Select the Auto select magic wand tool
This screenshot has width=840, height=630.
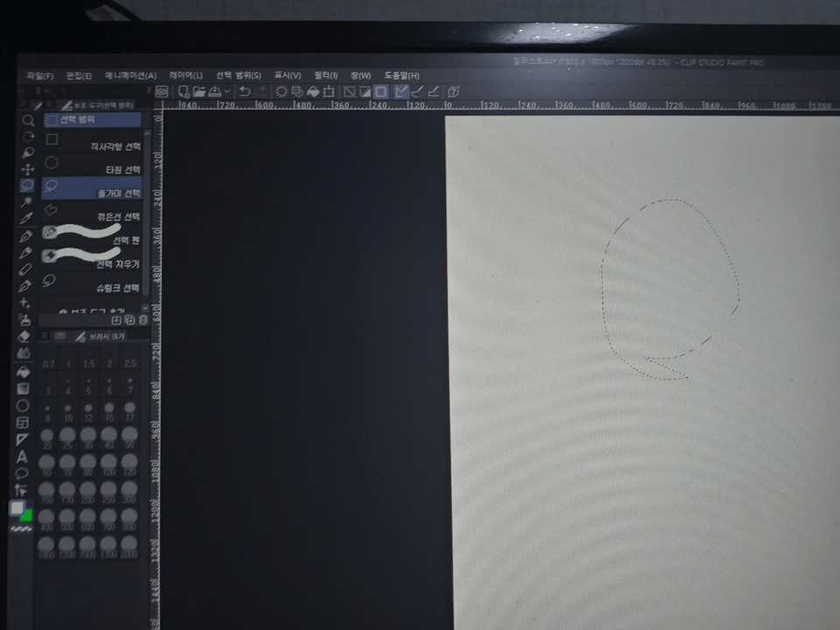click(x=26, y=201)
